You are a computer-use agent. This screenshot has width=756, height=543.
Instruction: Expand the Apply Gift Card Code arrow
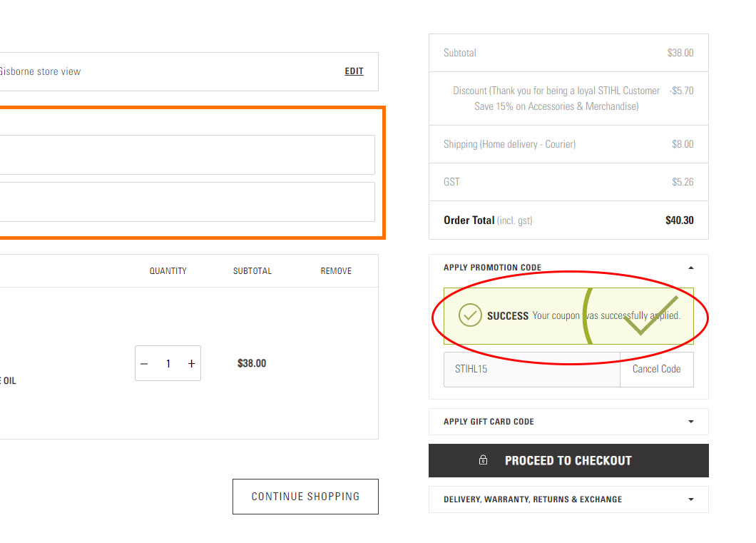(690, 422)
